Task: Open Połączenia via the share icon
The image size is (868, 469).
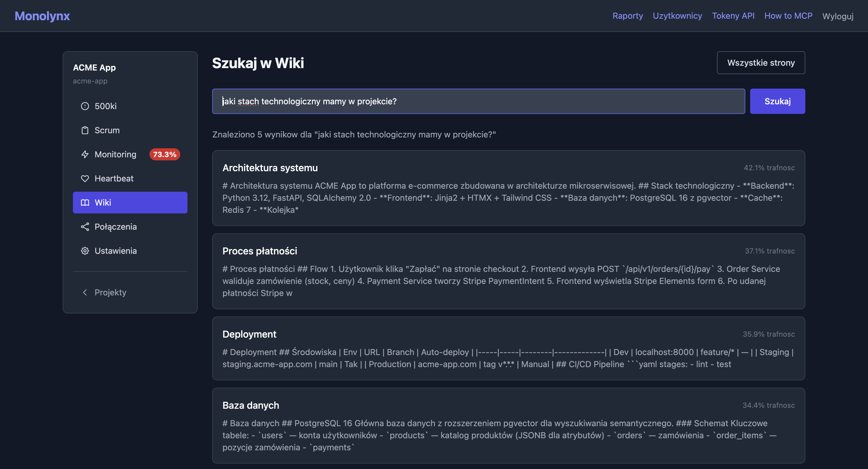Action: 85,227
